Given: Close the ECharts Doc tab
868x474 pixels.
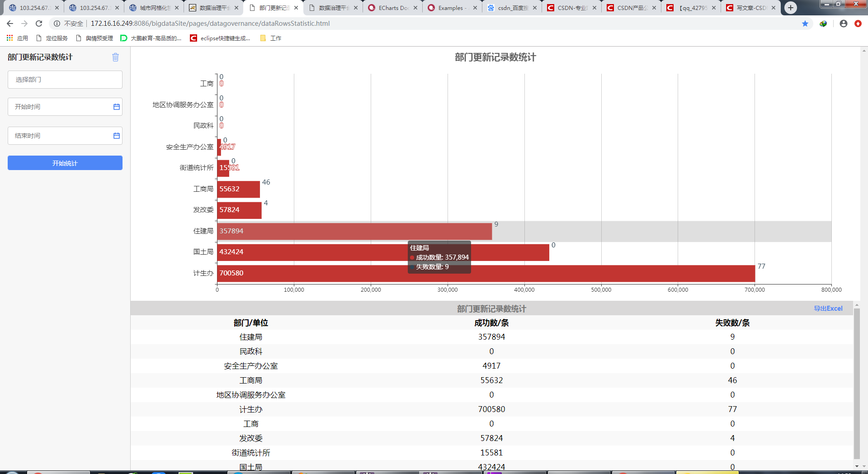Looking at the screenshot, I should click(x=415, y=8).
